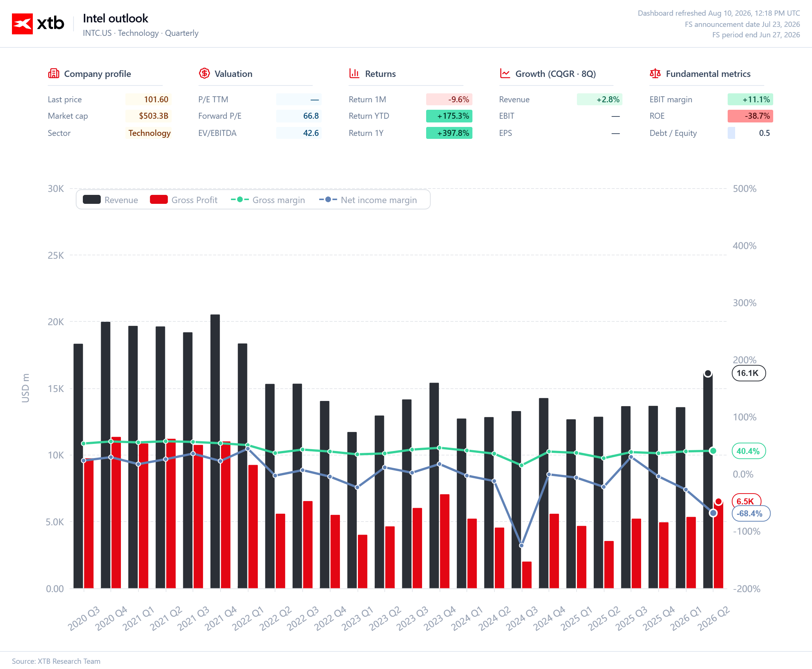Click the Valuation heading
Viewport: 812px width, 669px height.
click(234, 74)
